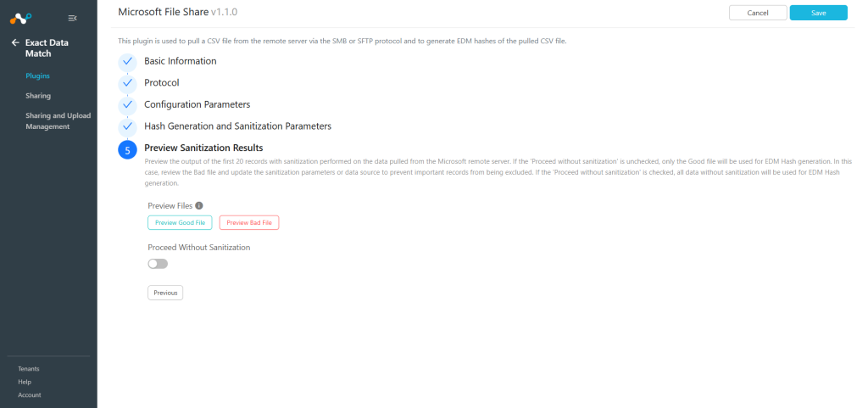Click the Netskope logo icon

point(21,19)
